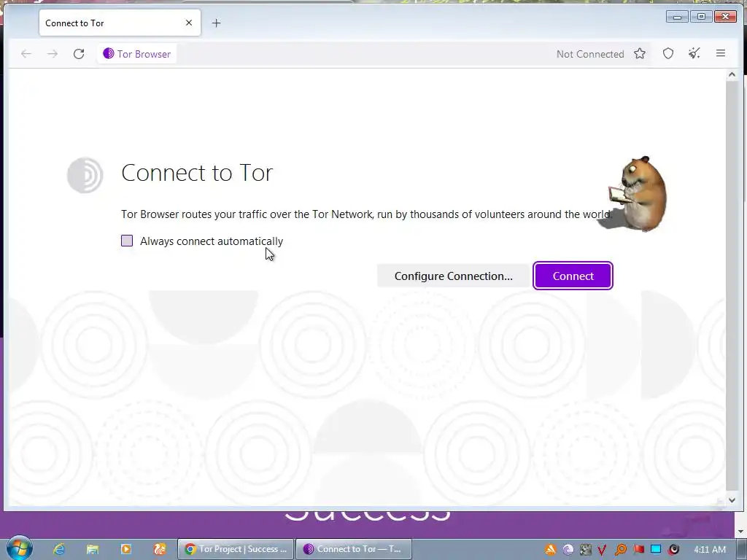
Task: Click the New Identity broom icon
Action: (694, 53)
